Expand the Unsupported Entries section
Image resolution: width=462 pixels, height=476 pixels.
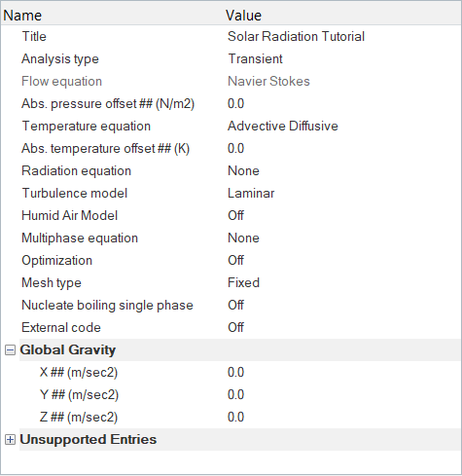(x=10, y=440)
